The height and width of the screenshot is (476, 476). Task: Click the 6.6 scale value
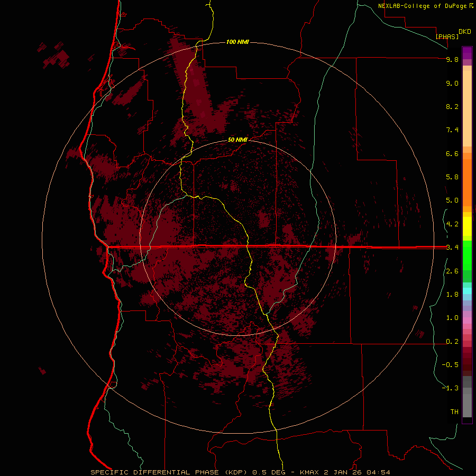[x=452, y=153]
